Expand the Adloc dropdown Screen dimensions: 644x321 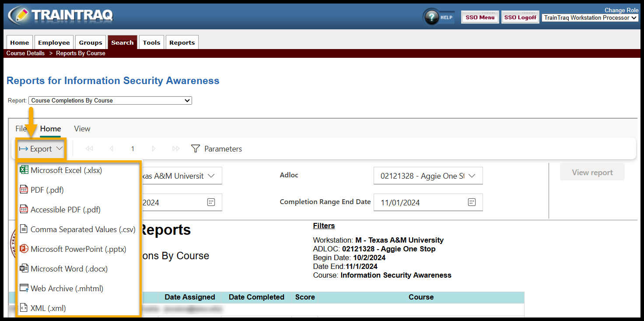[x=427, y=176]
